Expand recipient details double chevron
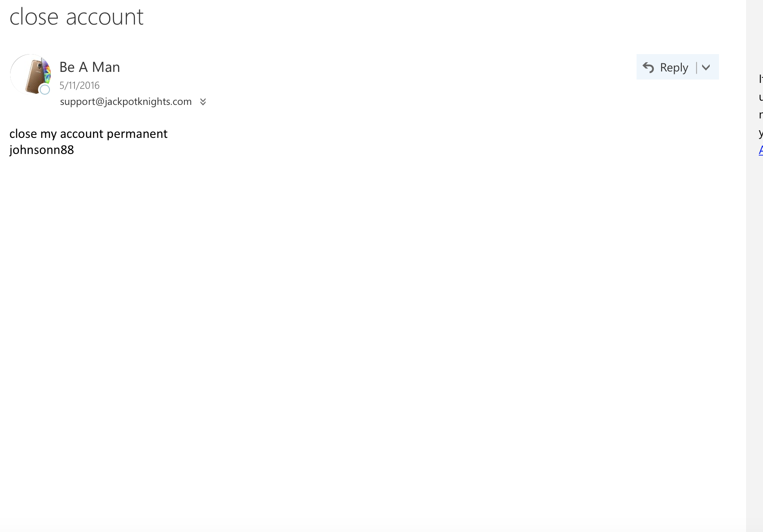Viewport: 763px width, 532px height. point(203,102)
